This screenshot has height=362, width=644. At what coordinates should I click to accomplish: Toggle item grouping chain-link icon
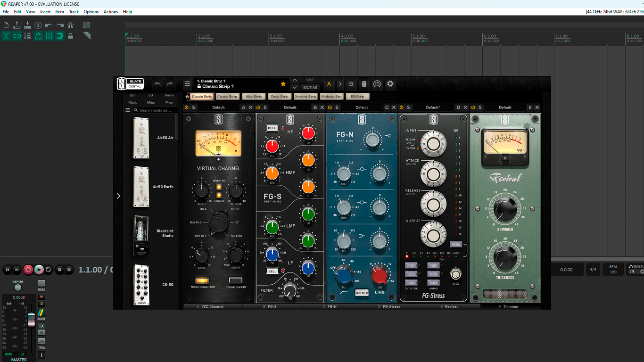pos(17,36)
